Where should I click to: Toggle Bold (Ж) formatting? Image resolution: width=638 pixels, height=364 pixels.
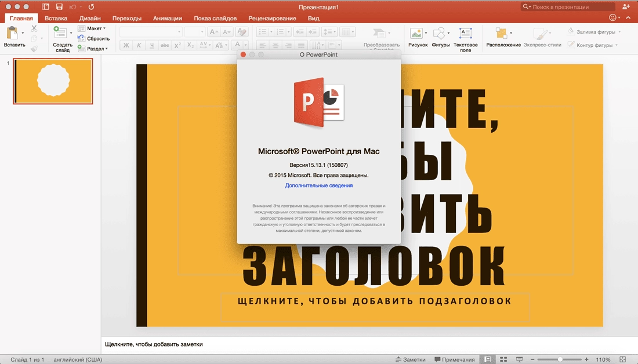[126, 45]
